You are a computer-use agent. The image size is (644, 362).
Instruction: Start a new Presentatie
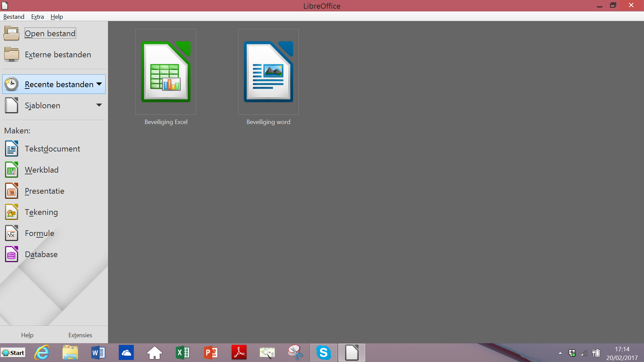click(44, 191)
